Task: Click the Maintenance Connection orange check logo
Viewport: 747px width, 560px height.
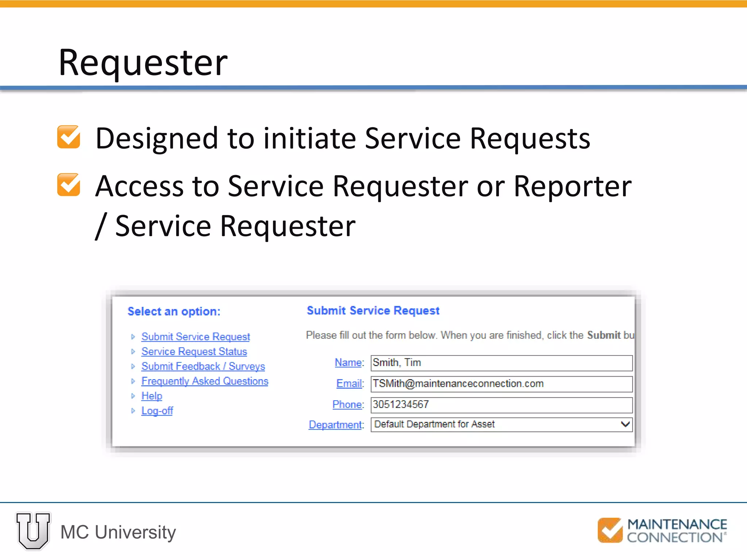Action: pyautogui.click(x=610, y=530)
